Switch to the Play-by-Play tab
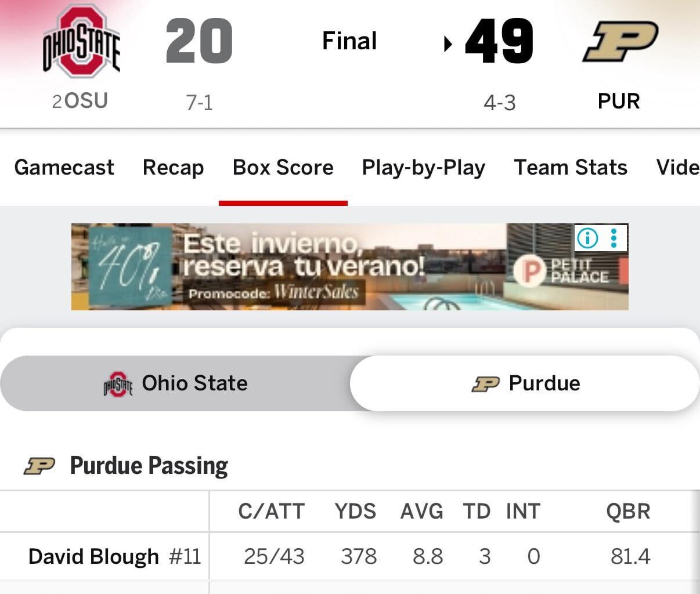 click(423, 168)
